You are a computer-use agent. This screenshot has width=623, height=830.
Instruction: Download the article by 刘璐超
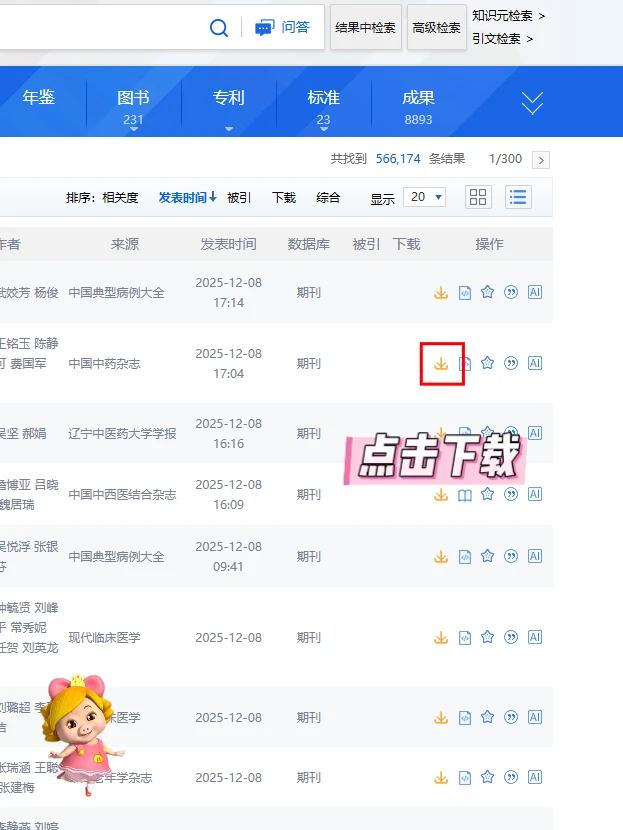(x=441, y=717)
